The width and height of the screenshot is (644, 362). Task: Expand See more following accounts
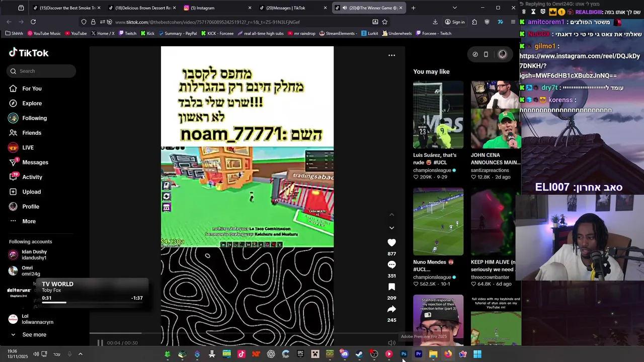(x=34, y=335)
